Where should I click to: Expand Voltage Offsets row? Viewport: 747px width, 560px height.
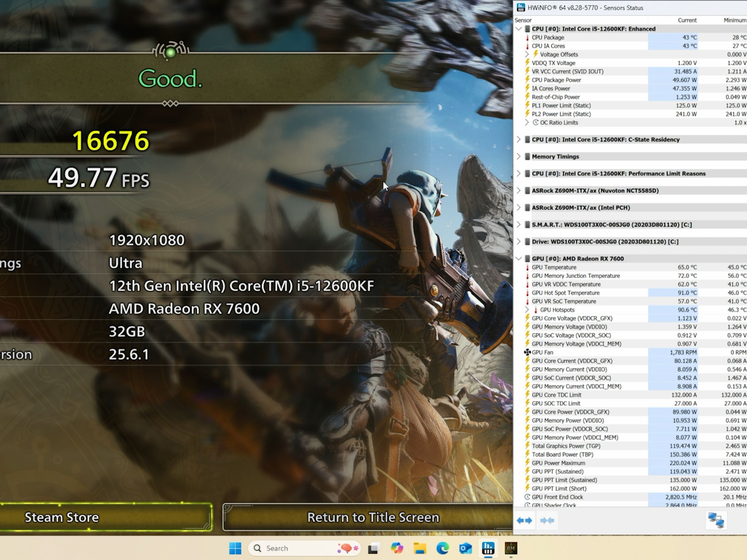pos(527,54)
